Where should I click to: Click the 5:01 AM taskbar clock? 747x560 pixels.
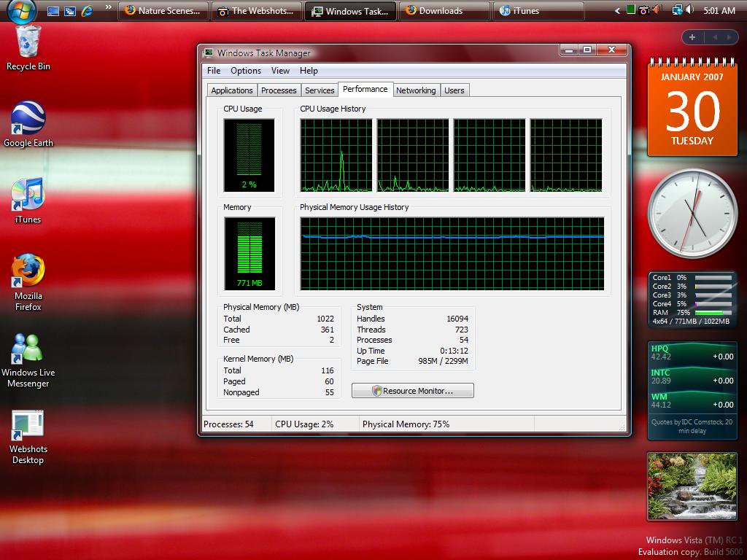[x=719, y=10]
